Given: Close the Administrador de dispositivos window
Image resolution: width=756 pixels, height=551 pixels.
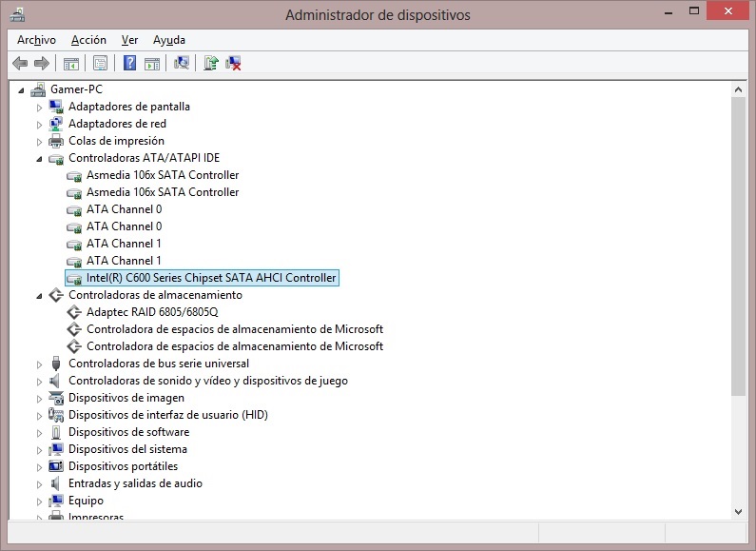Looking at the screenshot, I should point(727,10).
